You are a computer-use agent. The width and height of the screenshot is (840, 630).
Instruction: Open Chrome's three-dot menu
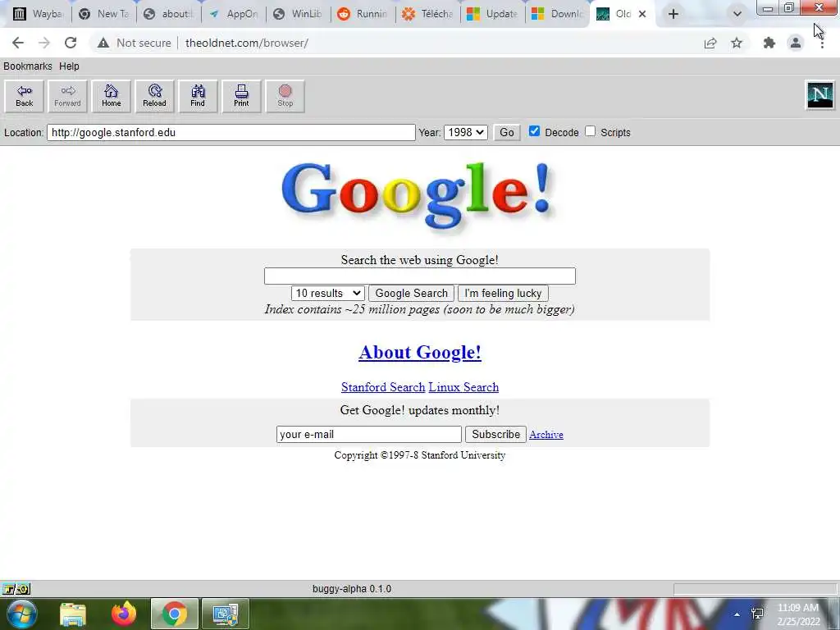click(822, 43)
